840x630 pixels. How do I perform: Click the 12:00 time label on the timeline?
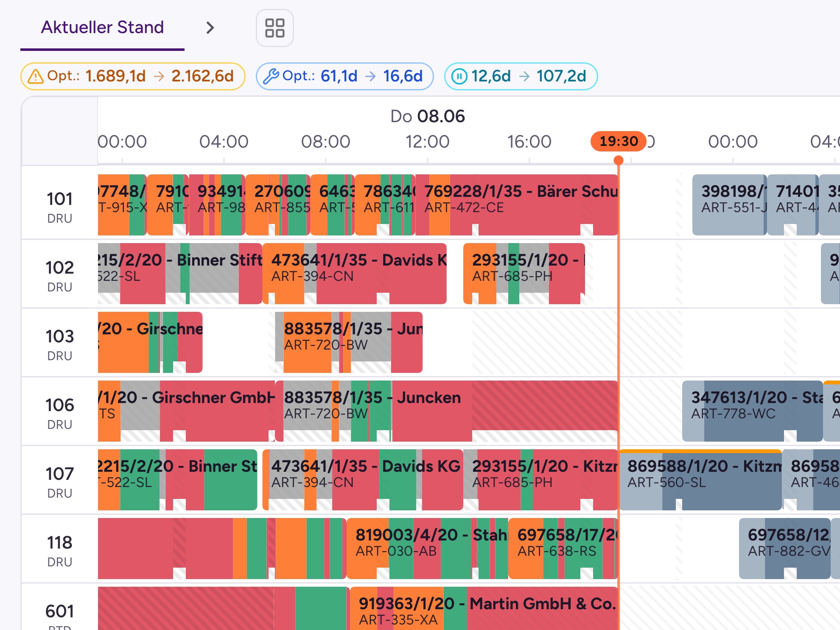(x=427, y=142)
